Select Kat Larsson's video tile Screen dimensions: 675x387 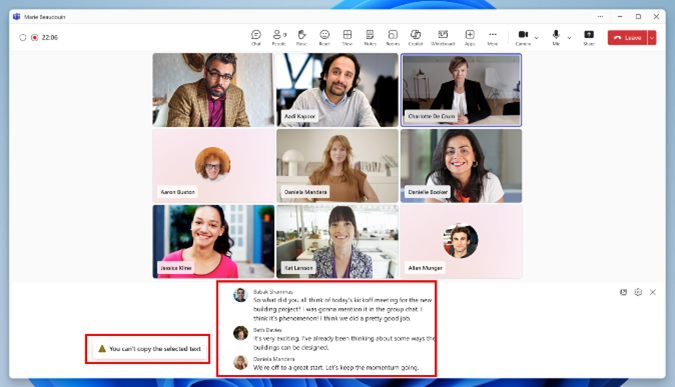(337, 241)
